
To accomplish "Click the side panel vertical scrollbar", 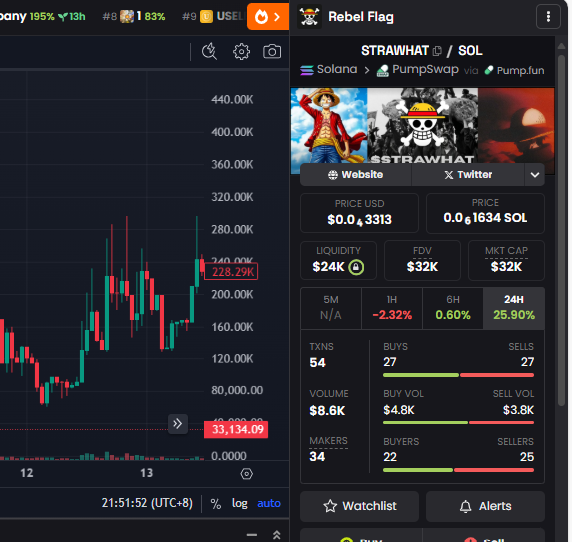I will pyautogui.click(x=561, y=230).
